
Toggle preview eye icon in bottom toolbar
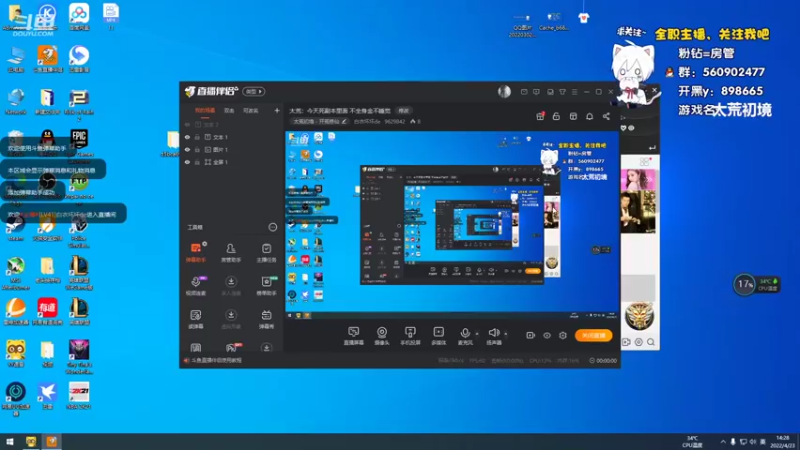tap(547, 335)
